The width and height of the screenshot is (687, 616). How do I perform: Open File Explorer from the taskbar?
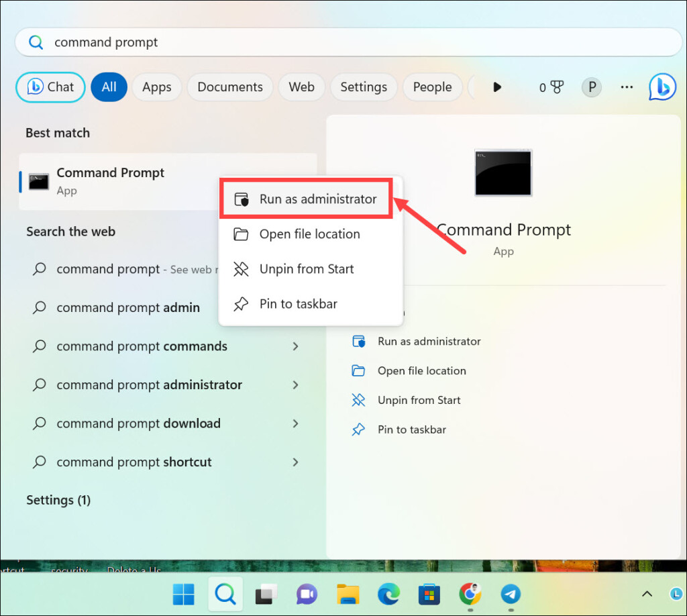(348, 594)
